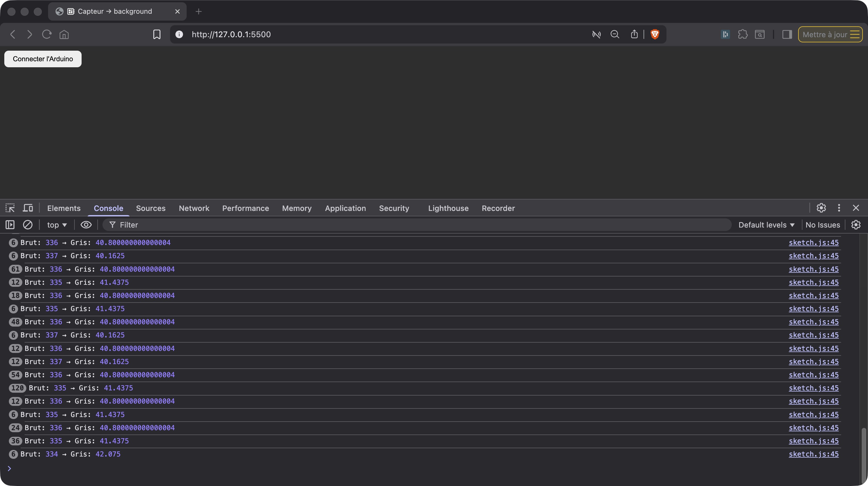The image size is (868, 486).
Task: Toggle live expression eye icon
Action: [86, 225]
